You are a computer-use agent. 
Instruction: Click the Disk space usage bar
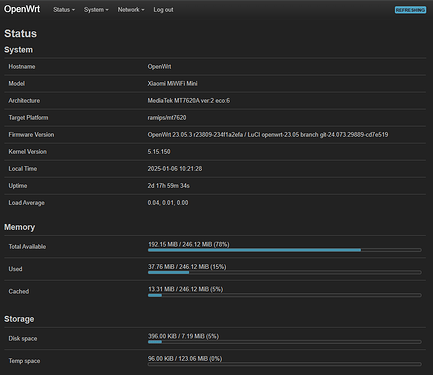tap(285, 342)
